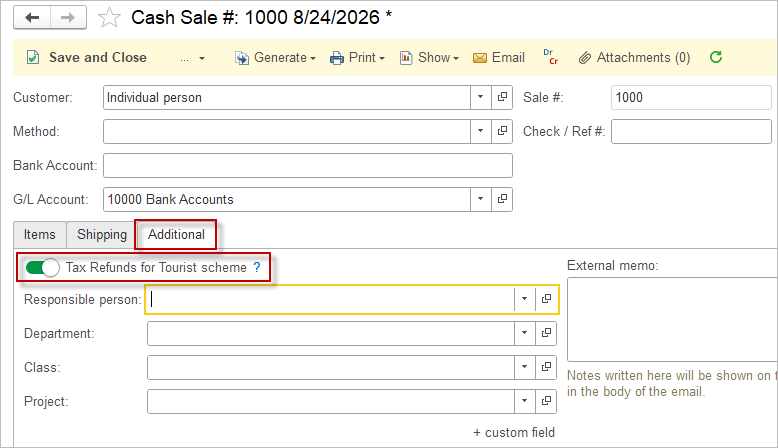Screen dimensions: 778x448
Task: Open Responsible person record with open-form icon
Action: tap(546, 299)
